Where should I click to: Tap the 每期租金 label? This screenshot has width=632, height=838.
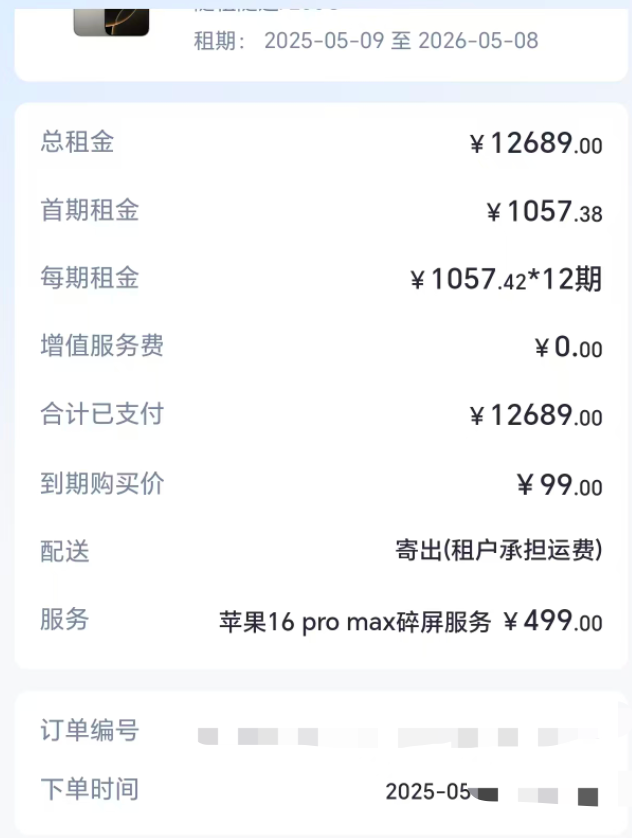[x=89, y=278]
